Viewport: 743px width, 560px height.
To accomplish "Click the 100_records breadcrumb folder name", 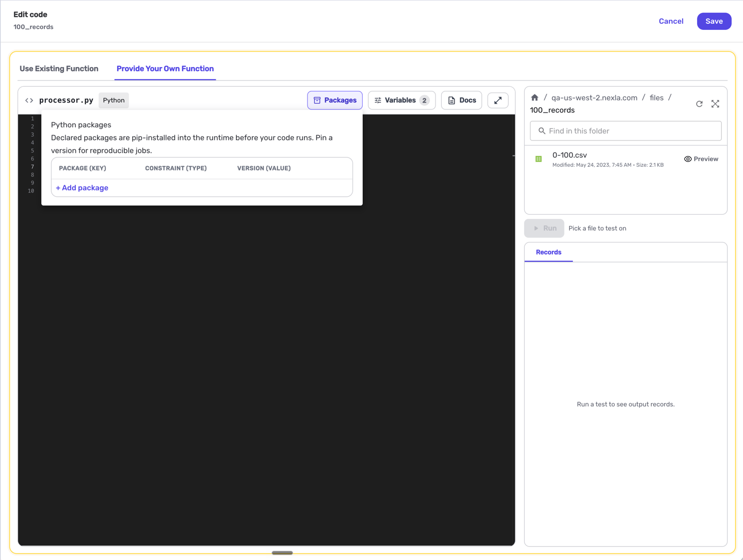I will 552,110.
